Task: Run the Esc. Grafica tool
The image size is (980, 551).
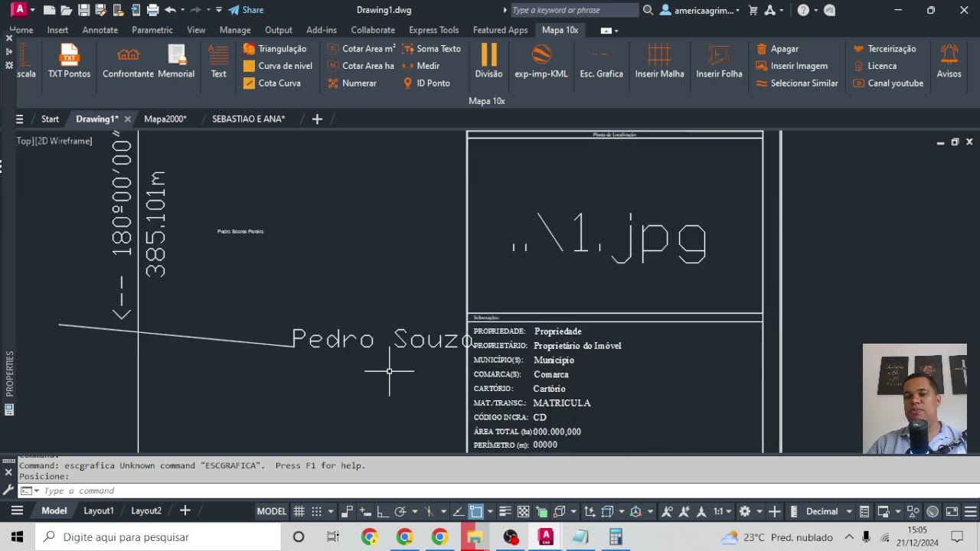Action: click(601, 61)
